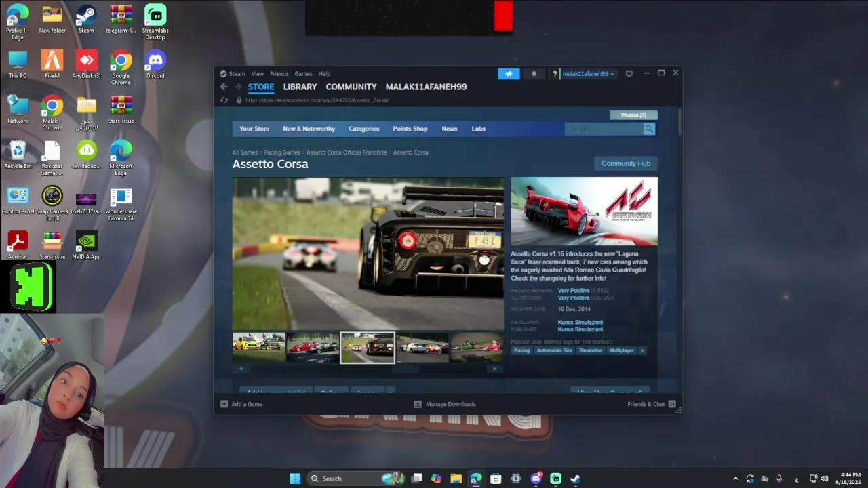Open the Labs link
868x488 pixels.
(479, 129)
